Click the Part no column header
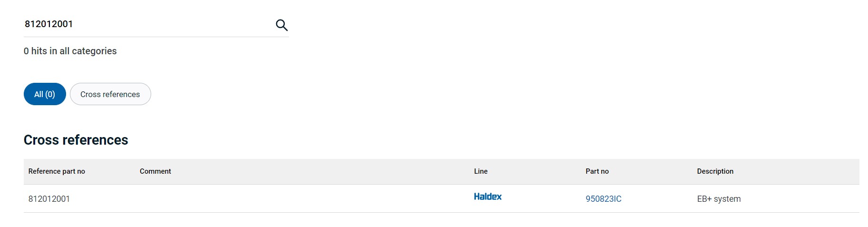Image resolution: width=868 pixels, height=227 pixels. point(597,171)
